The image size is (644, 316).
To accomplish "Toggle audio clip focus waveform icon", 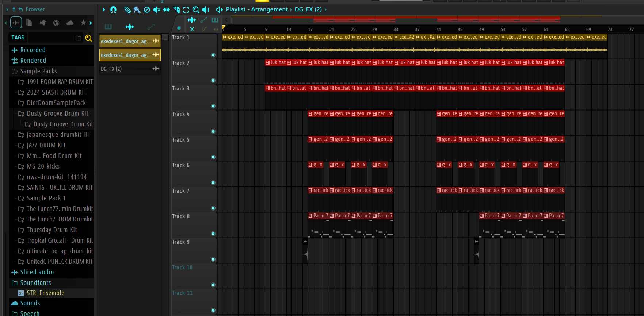I will coord(192,20).
